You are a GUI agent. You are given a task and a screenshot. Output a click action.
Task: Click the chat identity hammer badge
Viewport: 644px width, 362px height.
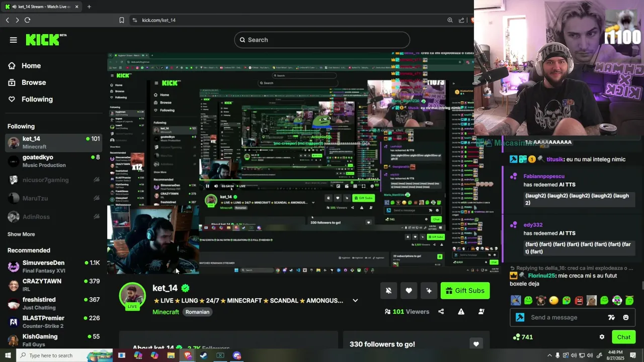coord(520,317)
